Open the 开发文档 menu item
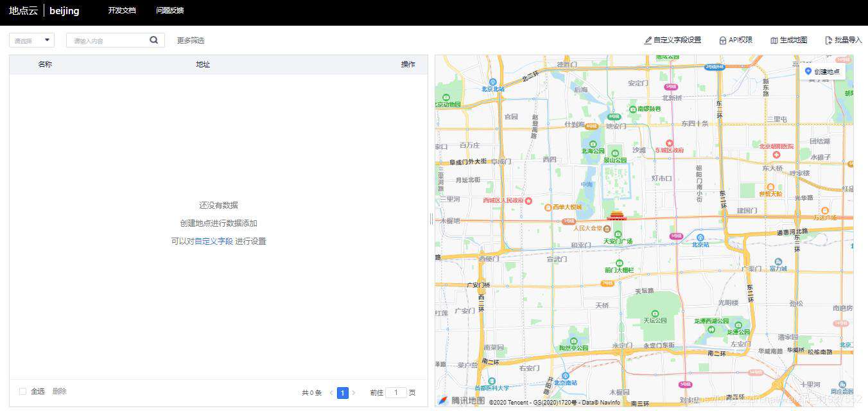This screenshot has height=411, width=868. pos(122,11)
